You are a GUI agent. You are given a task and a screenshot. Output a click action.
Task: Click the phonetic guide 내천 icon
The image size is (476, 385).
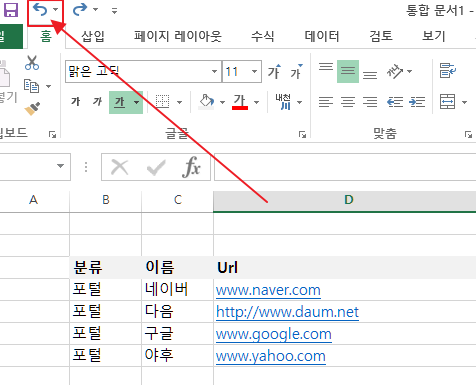283,102
